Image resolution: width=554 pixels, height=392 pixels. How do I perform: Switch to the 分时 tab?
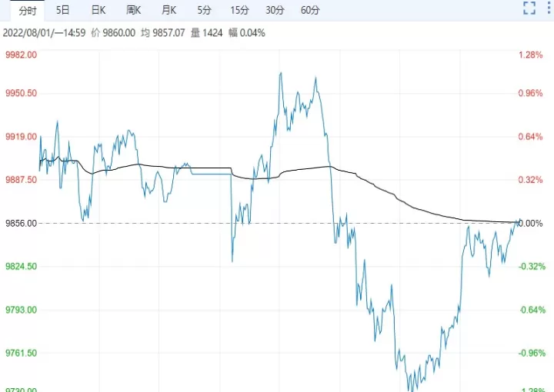(28, 11)
